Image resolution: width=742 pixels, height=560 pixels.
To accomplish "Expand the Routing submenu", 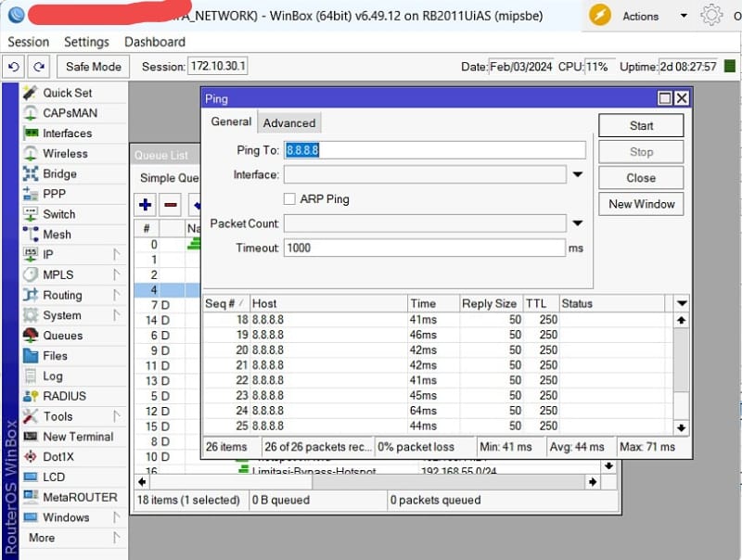I will (117, 295).
